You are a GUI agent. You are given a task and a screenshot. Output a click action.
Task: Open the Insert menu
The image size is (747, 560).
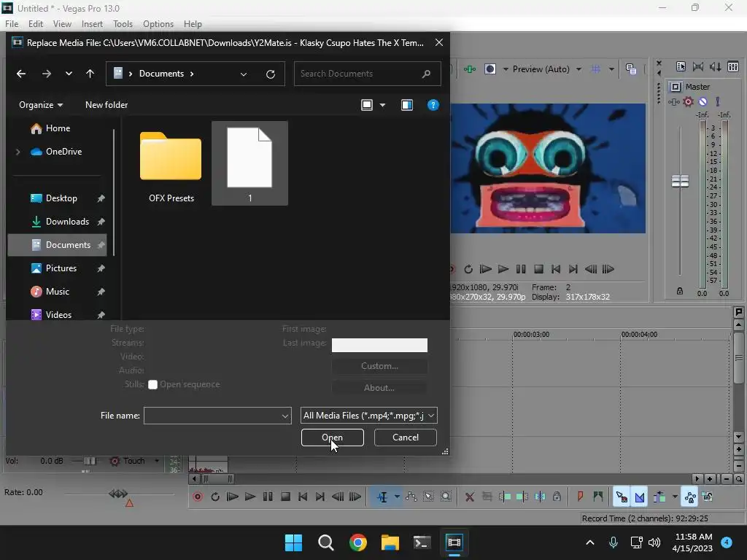(92, 24)
